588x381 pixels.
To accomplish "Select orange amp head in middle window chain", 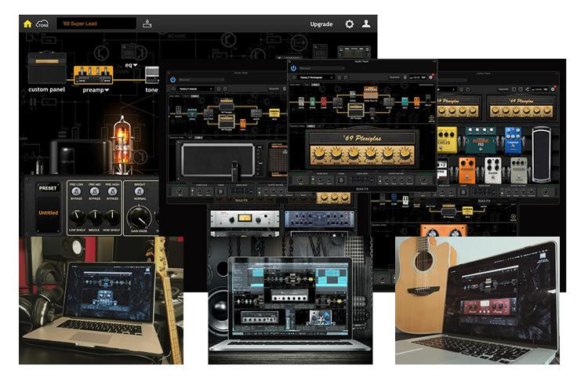I will [371, 93].
